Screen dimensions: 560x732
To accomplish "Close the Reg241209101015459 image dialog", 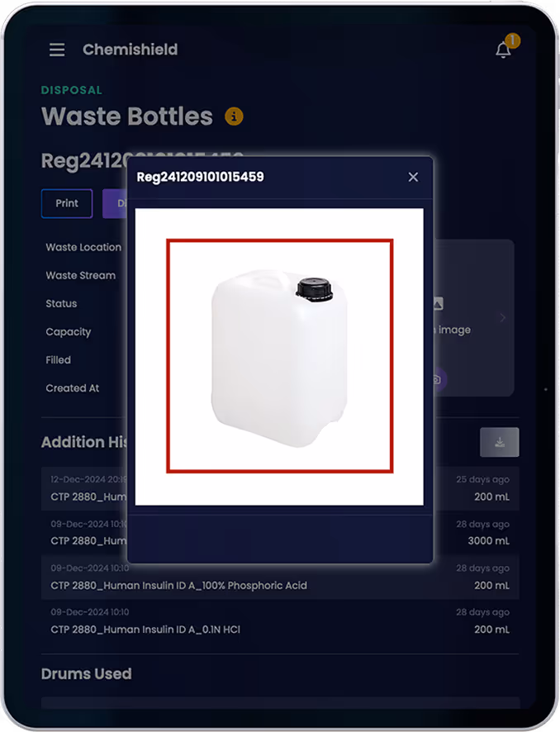I will (x=413, y=177).
